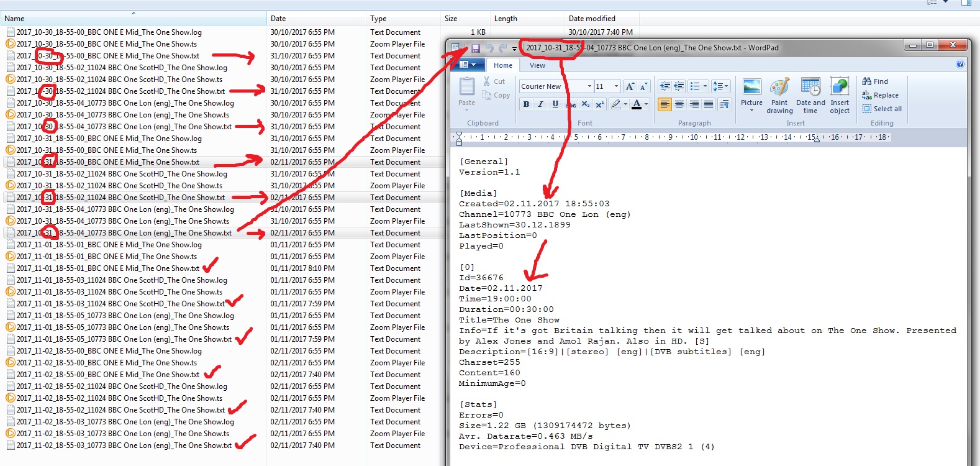Insert a Paint drawing
The height and width of the screenshot is (466, 980).
[x=779, y=96]
